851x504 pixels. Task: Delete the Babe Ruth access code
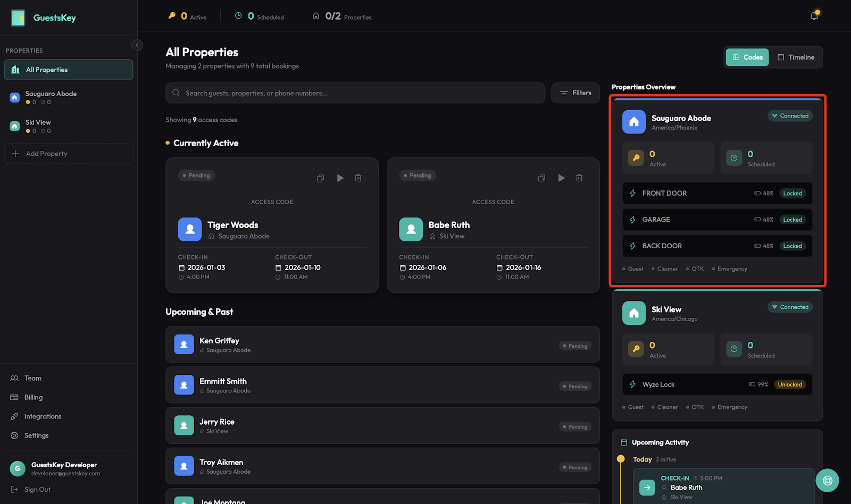click(x=579, y=178)
